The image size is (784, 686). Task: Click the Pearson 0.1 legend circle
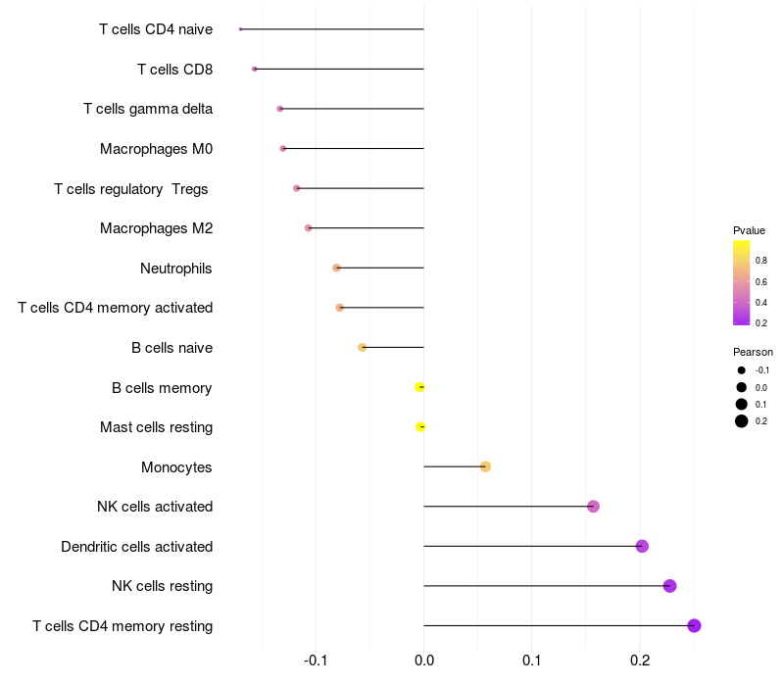[742, 404]
